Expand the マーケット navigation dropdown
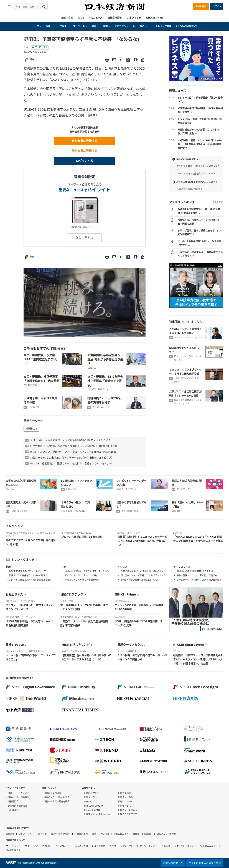The image size is (229, 868). click(80, 26)
